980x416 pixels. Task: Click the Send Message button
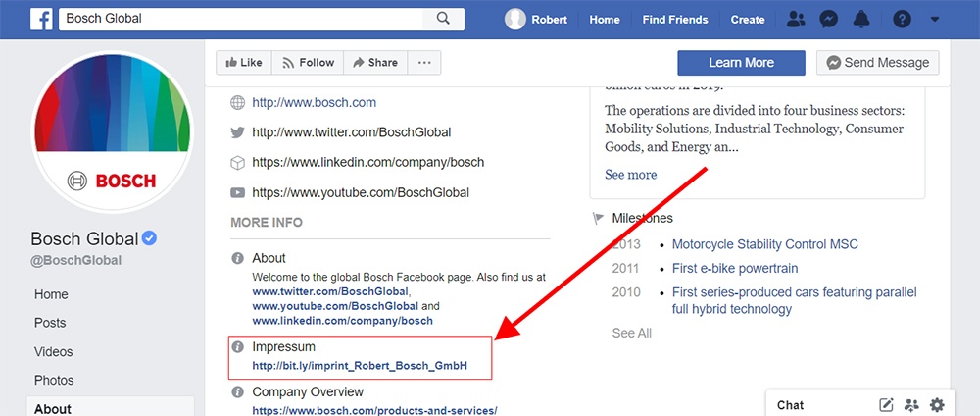click(x=877, y=63)
